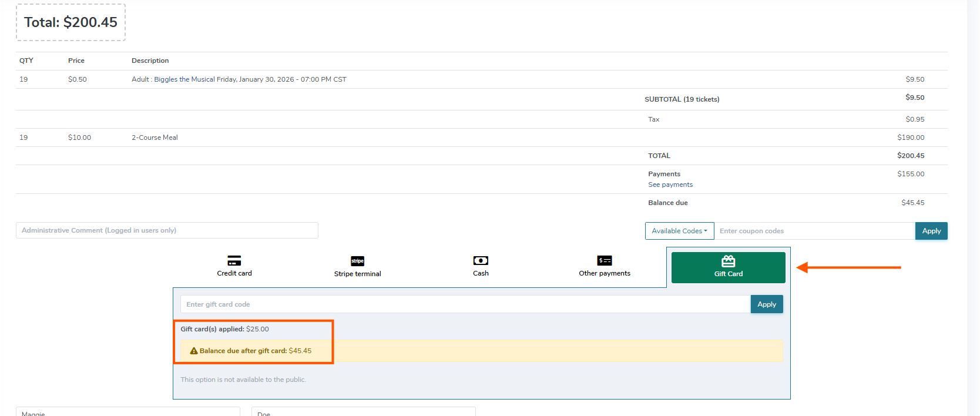Apply the coupon code
The width and height of the screenshot is (980, 416).
[931, 231]
